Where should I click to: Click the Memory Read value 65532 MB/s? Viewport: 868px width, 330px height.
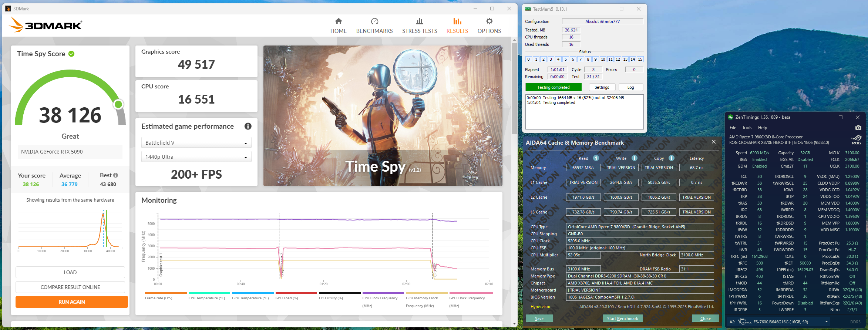[583, 168]
